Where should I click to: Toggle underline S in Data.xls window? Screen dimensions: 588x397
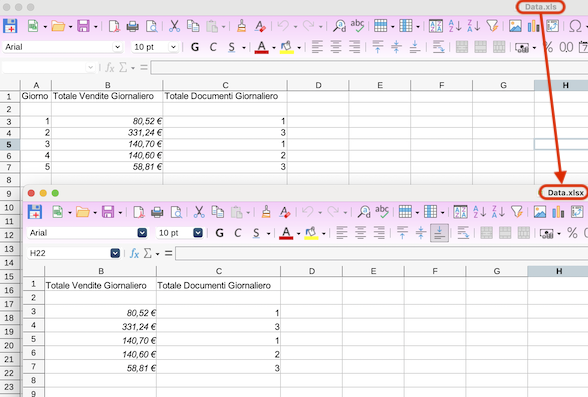pyautogui.click(x=232, y=47)
